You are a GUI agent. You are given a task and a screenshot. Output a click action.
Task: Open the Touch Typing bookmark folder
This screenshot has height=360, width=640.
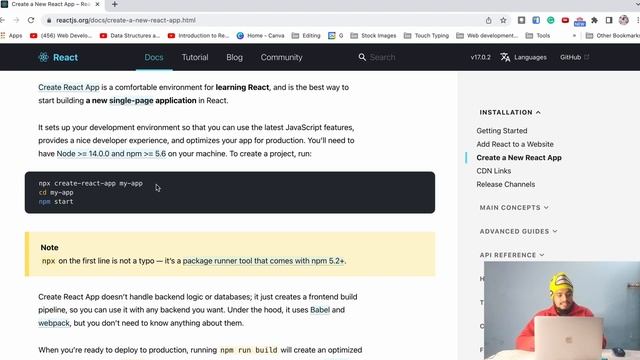pos(427,36)
